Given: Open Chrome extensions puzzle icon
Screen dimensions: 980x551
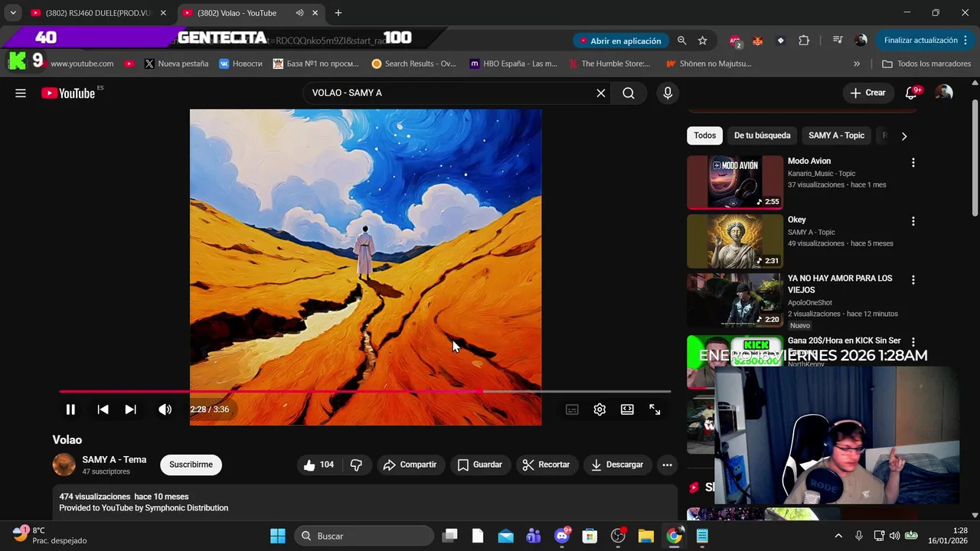Looking at the screenshot, I should (804, 41).
